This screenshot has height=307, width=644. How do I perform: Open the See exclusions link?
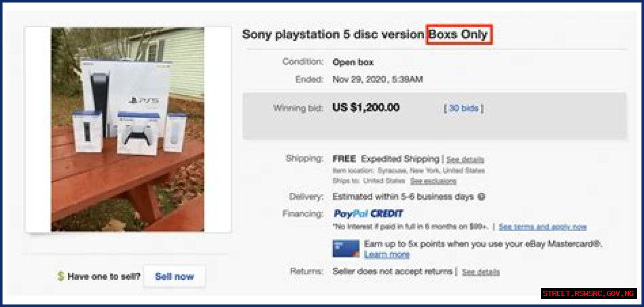[x=433, y=181]
